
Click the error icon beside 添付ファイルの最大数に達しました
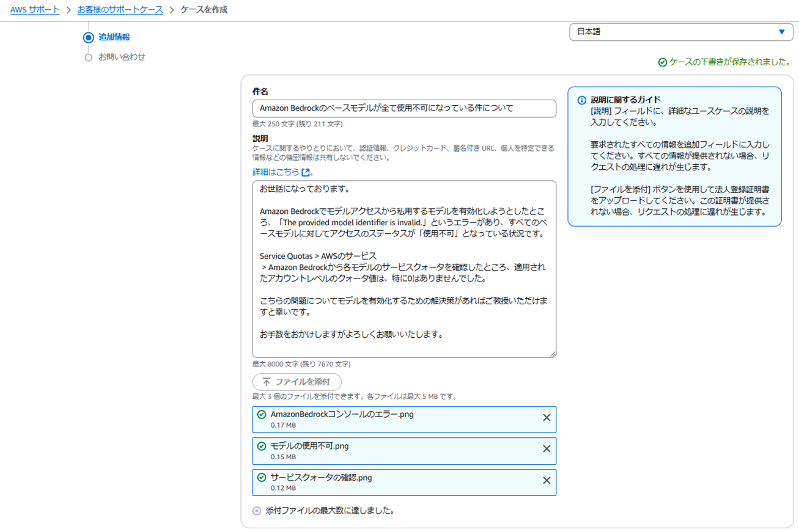257,511
